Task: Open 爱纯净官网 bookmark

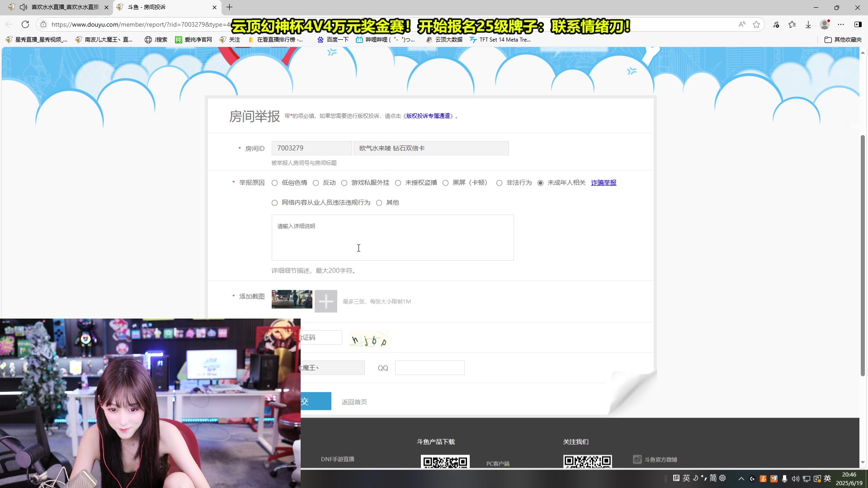Action: pos(193,40)
